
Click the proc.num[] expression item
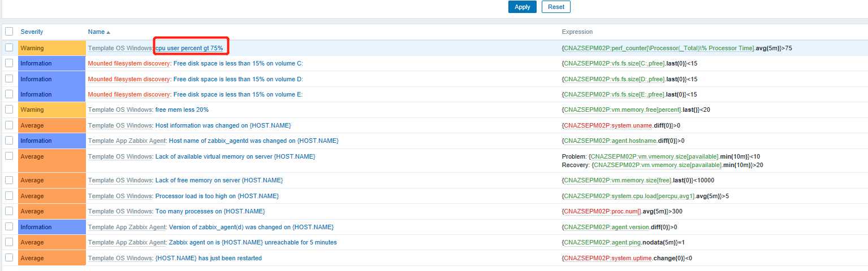point(604,211)
